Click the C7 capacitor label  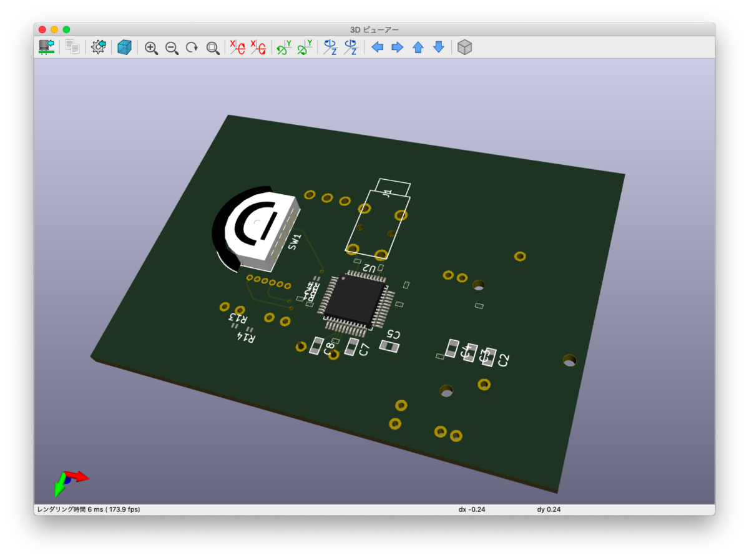[365, 350]
